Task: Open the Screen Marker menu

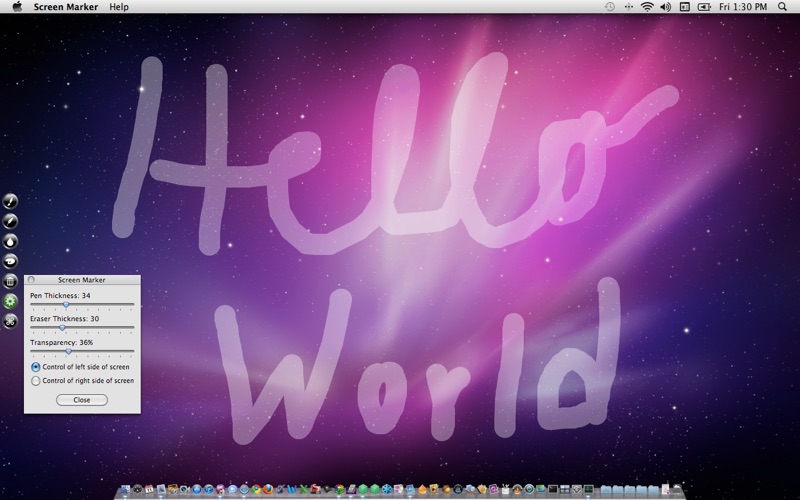Action: (x=66, y=7)
